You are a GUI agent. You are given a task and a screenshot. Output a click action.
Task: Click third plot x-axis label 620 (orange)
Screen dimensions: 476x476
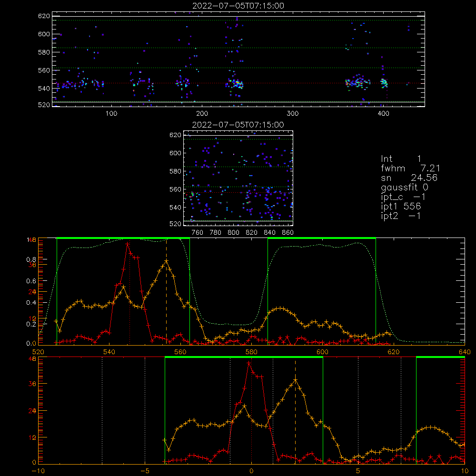coord(394,352)
